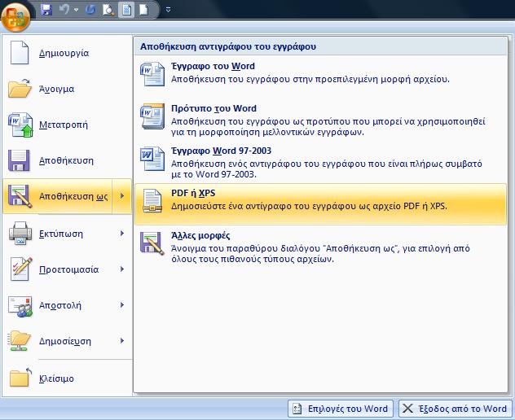
Task: Select the Αποθήκευση ως menu label
Action: [x=73, y=196]
